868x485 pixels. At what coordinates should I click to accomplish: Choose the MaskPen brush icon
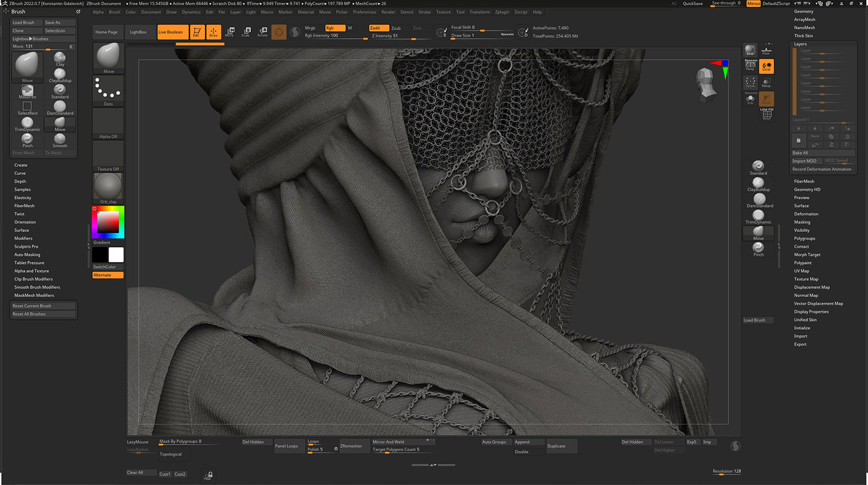[27, 91]
